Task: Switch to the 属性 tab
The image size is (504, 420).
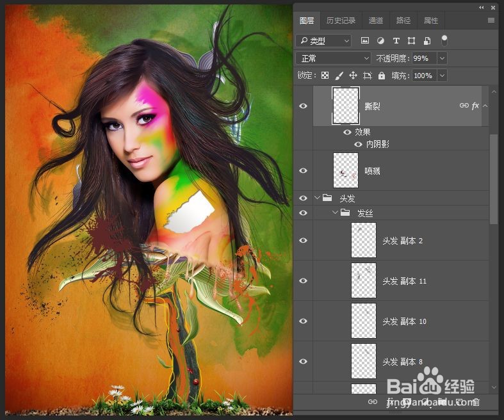Action: click(x=431, y=20)
